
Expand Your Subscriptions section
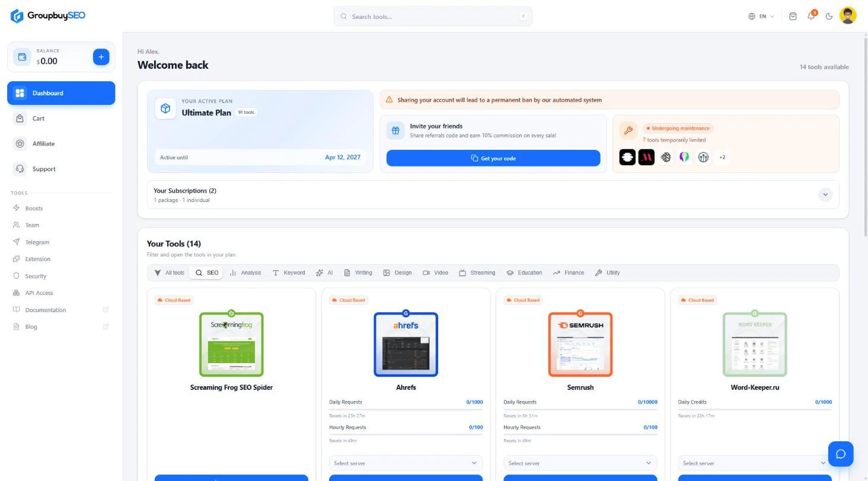[x=825, y=194]
